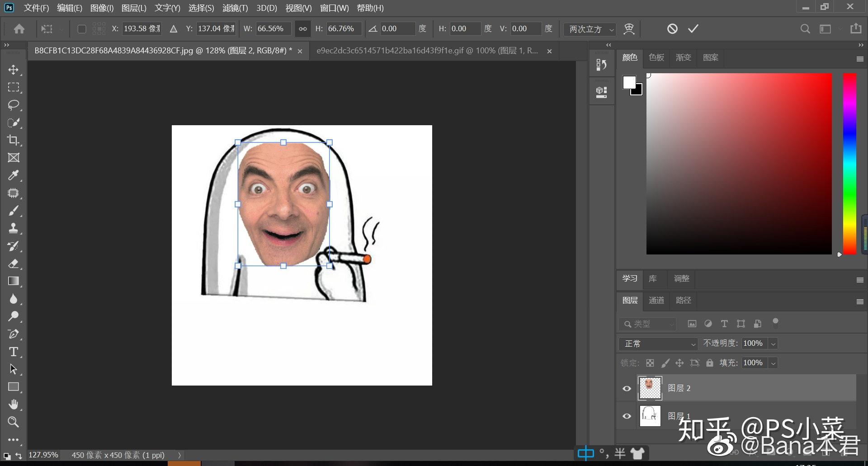Toggle lock position icon
The height and width of the screenshot is (466, 868).
point(679,363)
